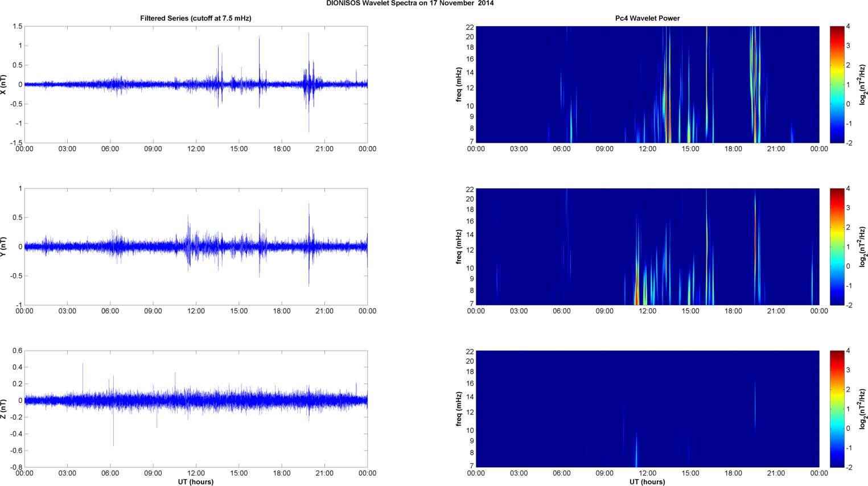Click the log2(nT²/Hz) label beside the bottom colorbar

pyautogui.click(x=863, y=409)
